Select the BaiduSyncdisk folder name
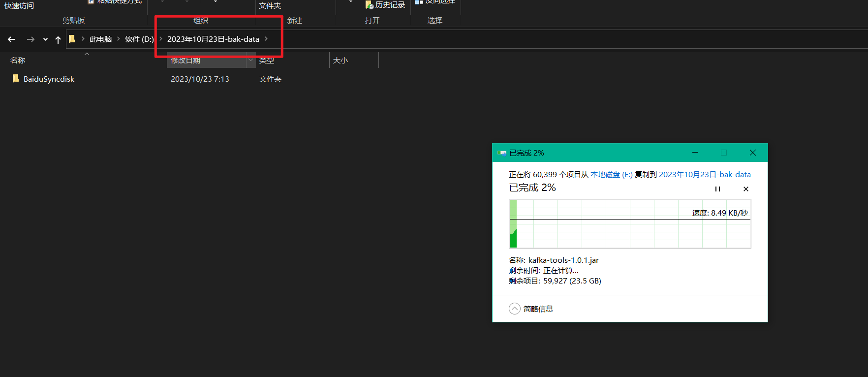 pos(49,79)
